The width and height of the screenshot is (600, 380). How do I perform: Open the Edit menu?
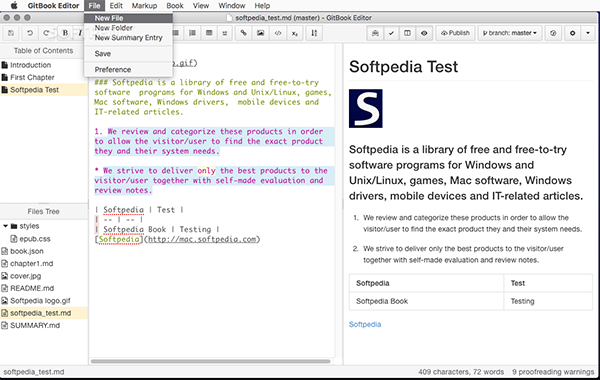point(116,6)
